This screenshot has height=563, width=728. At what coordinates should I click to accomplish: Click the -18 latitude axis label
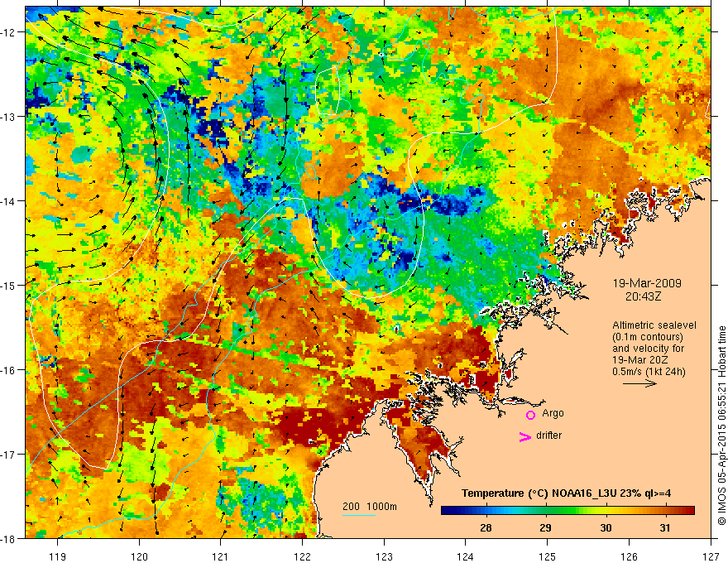point(8,538)
